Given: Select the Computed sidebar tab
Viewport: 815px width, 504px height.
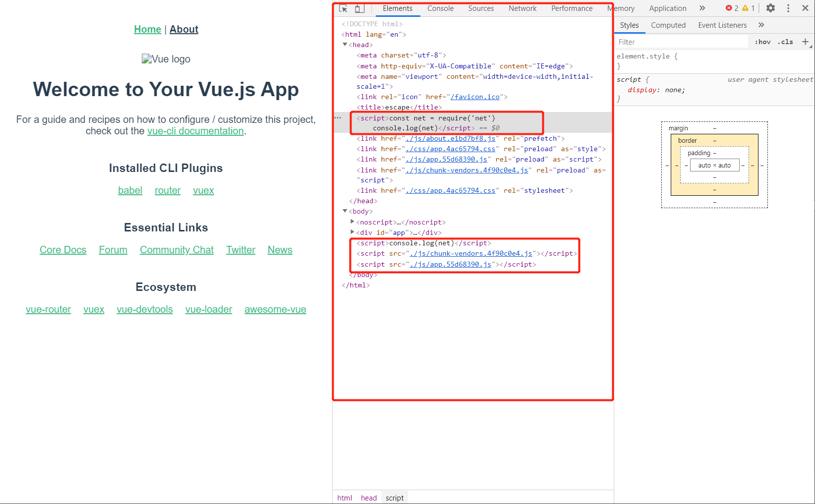Looking at the screenshot, I should coord(668,25).
